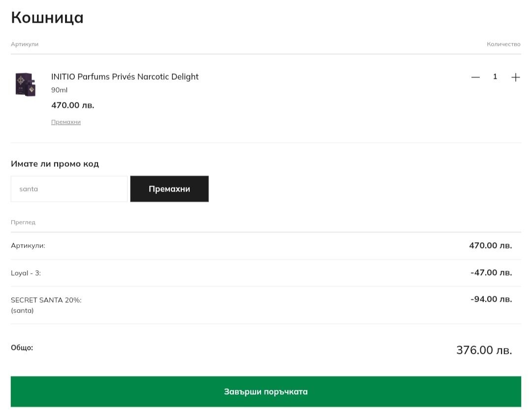Finish order with Завърши поръчката button
The height and width of the screenshot is (417, 532).
266,391
